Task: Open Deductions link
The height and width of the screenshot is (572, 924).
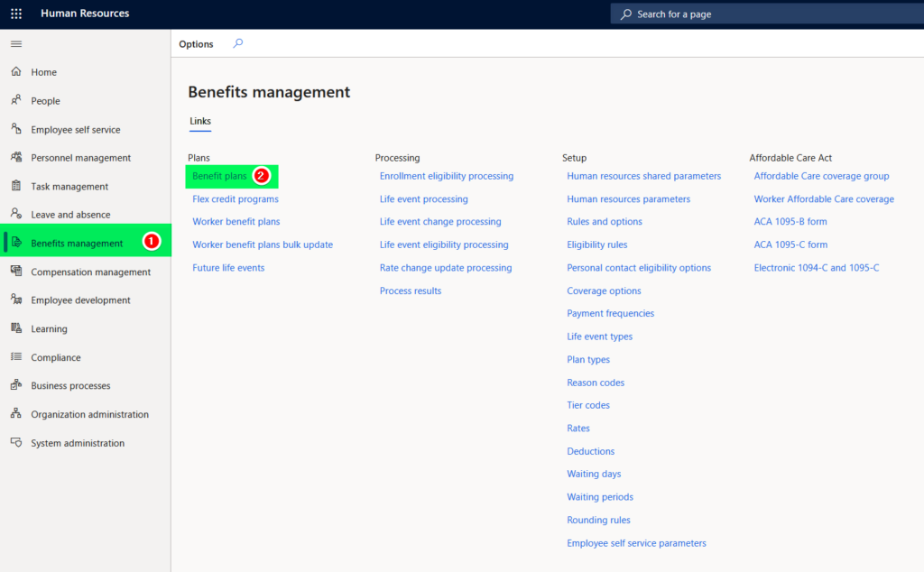Action: click(590, 450)
